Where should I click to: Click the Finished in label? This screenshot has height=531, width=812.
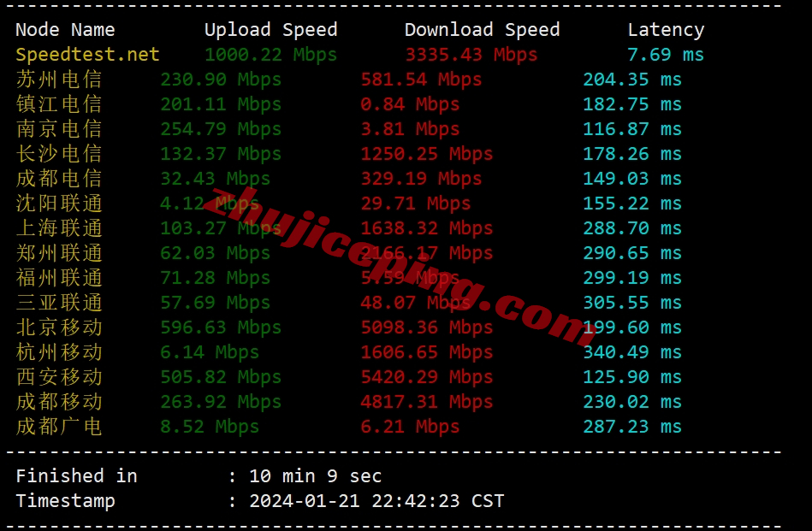coord(77,475)
